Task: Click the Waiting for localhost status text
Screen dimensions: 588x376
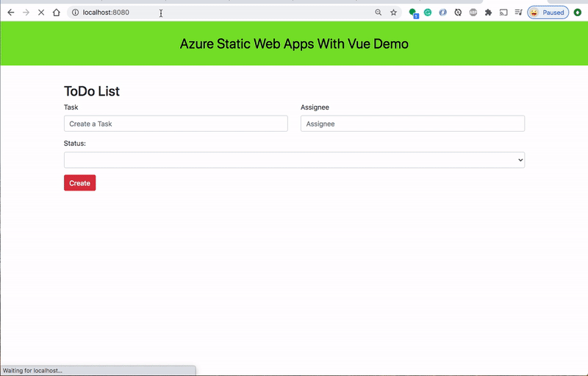Action: pyautogui.click(x=32, y=370)
